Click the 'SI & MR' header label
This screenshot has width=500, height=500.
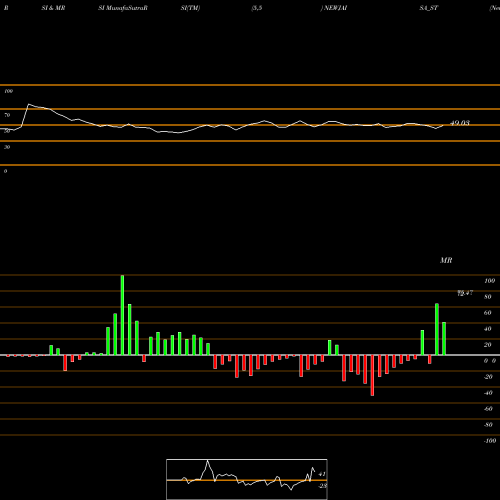click(x=53, y=8)
